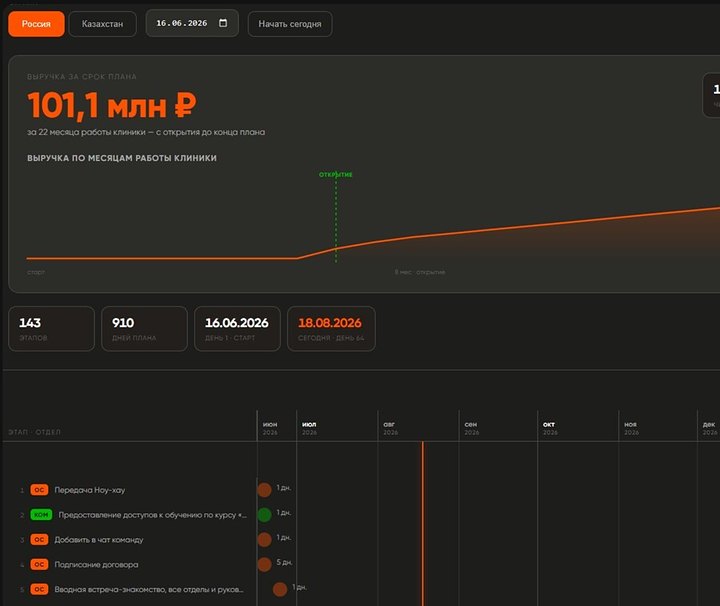Screen dimensions: 720x606
Task: Click the окт 2026 month header in timeline
Action: (550, 428)
